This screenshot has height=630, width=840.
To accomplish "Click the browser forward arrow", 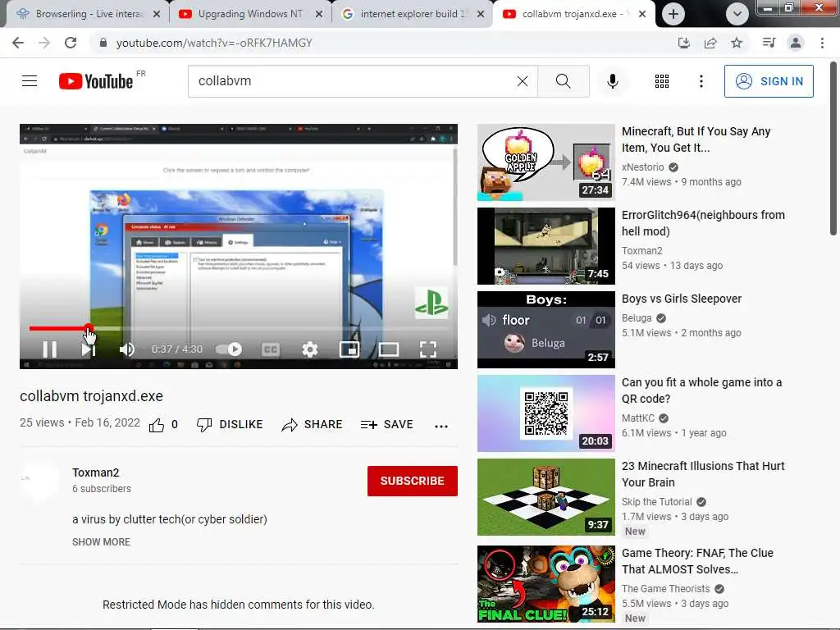I will tap(44, 43).
